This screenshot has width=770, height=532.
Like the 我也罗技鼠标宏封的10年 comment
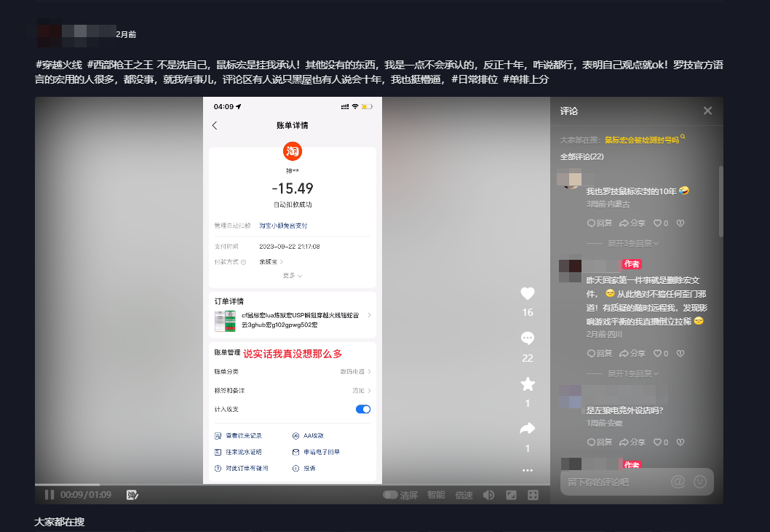coord(661,223)
